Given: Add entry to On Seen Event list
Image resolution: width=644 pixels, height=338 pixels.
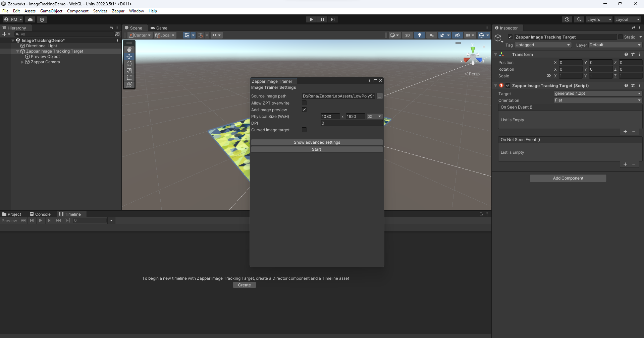Looking at the screenshot, I should (625, 132).
